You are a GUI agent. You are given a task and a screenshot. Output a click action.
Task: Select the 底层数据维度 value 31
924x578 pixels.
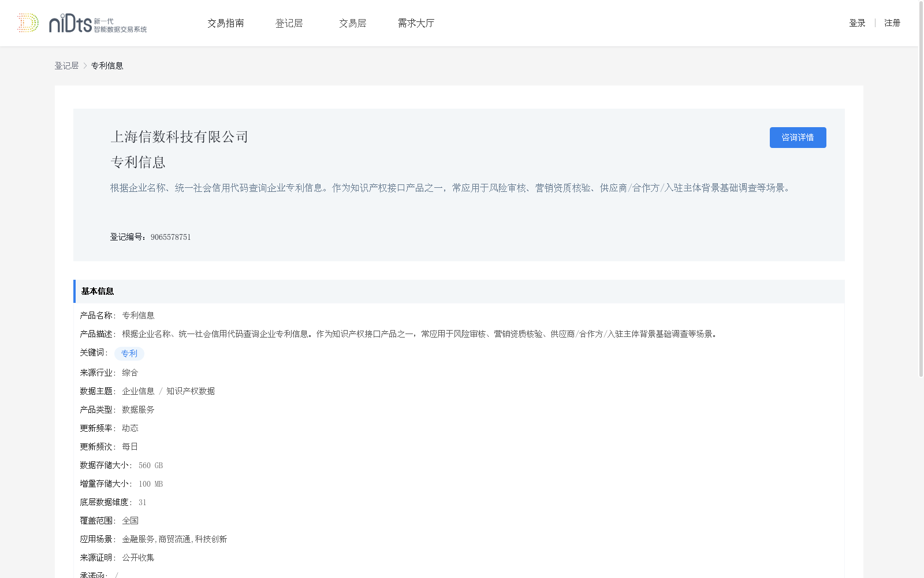click(143, 502)
